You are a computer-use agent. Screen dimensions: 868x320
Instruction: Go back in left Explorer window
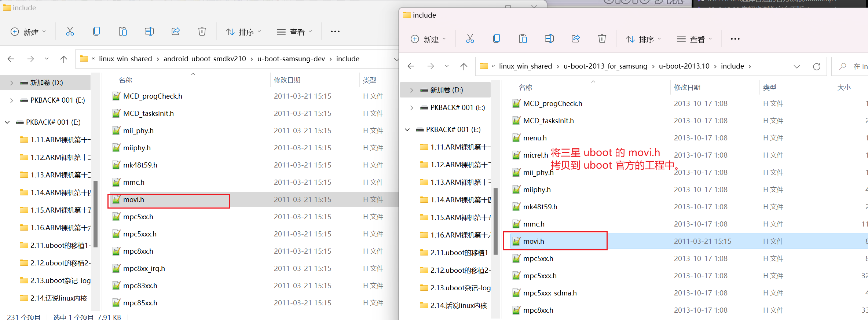click(11, 59)
